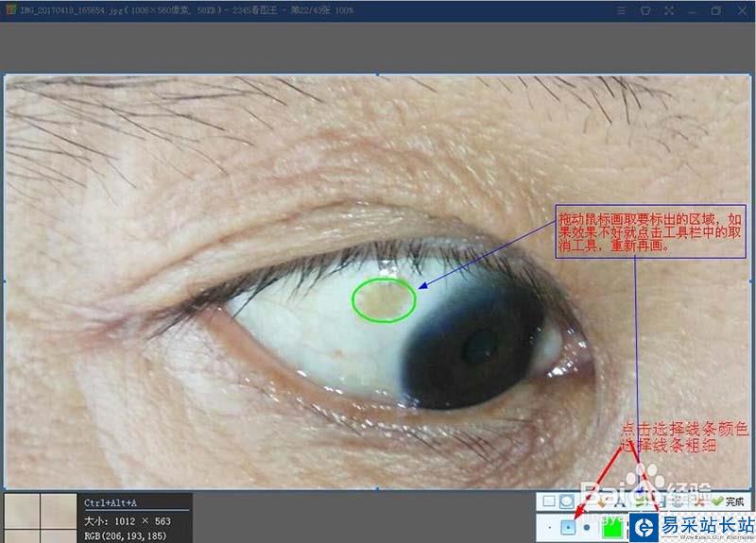The image size is (756, 543).
Task: Click the RGB(206,193,185) color readout
Action: point(126,535)
